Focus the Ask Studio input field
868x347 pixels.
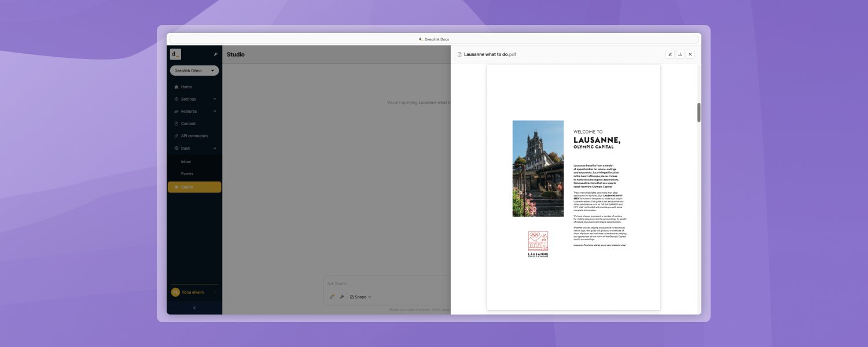point(387,283)
